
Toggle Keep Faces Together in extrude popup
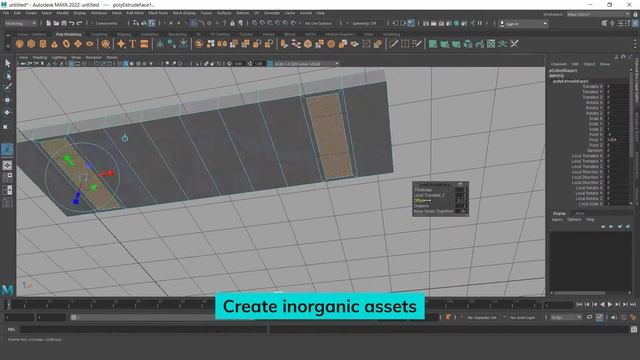(462, 211)
